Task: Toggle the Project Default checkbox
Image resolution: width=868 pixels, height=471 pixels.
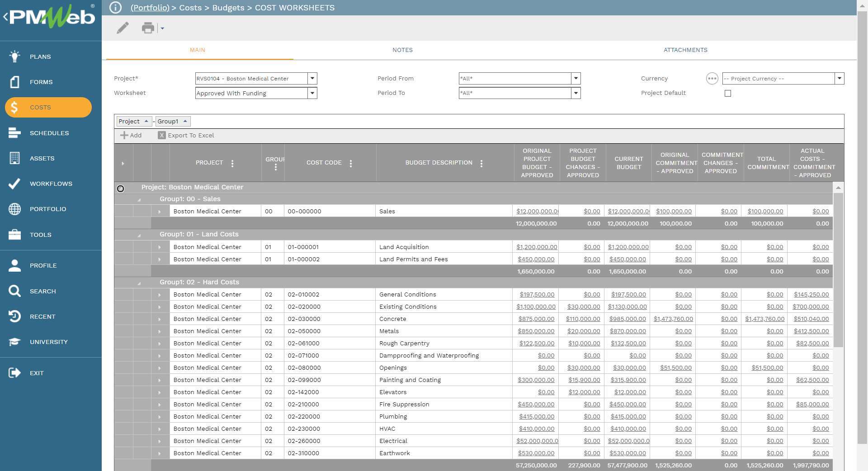Action: 728,94
